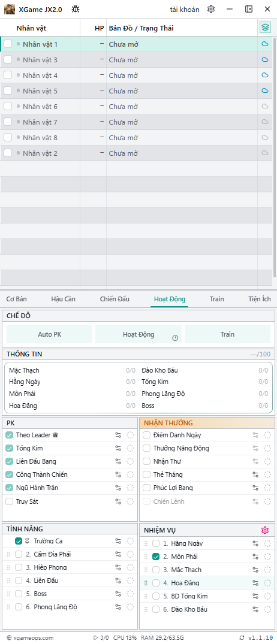Enable the Truy Sát checkbox
This screenshot has height=644, width=277.
(10, 501)
